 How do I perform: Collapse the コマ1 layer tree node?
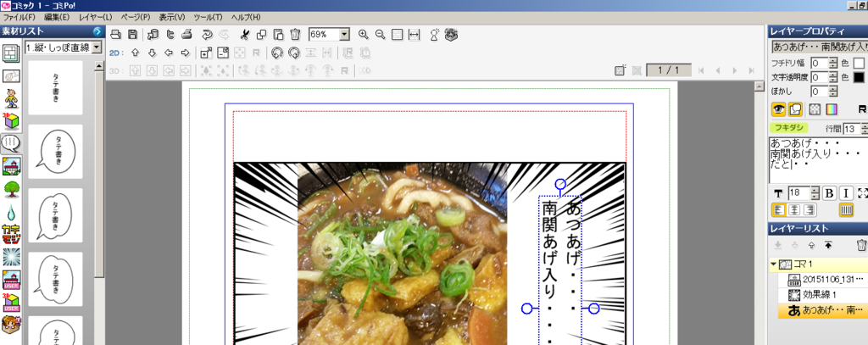[x=773, y=264]
